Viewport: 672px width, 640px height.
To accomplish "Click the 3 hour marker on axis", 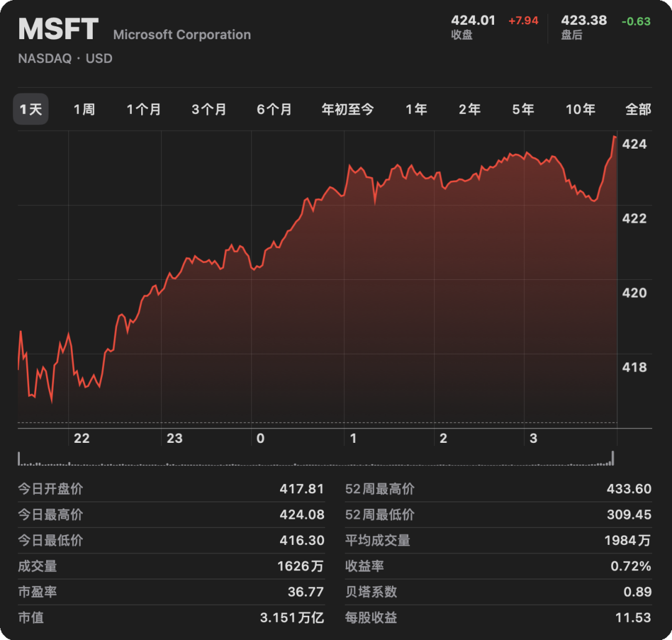I will point(533,438).
